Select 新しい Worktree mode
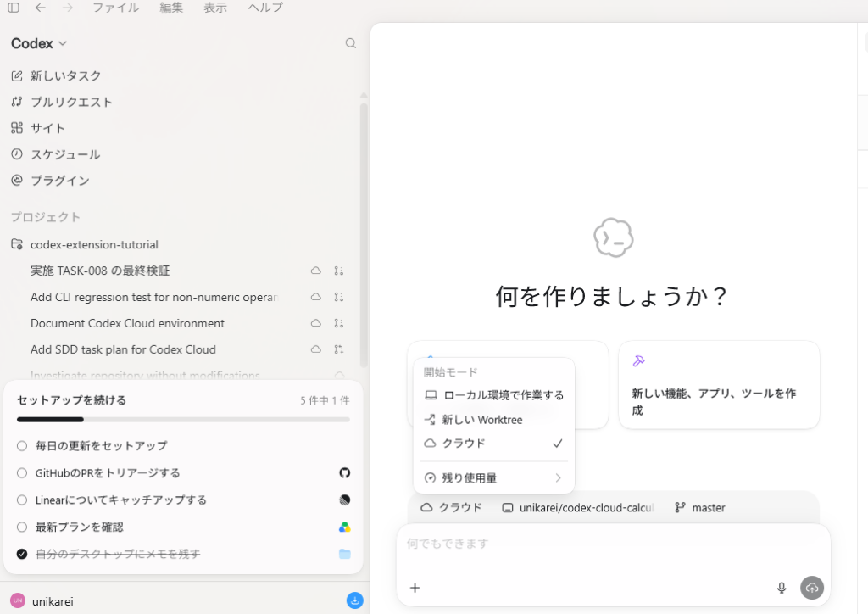The image size is (868, 614). [x=494, y=420]
